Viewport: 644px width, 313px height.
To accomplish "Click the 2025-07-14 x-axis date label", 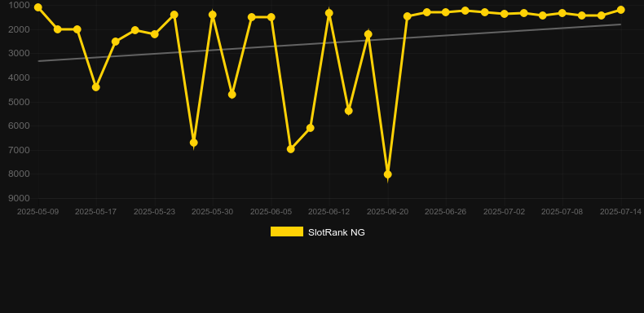I will point(620,212).
